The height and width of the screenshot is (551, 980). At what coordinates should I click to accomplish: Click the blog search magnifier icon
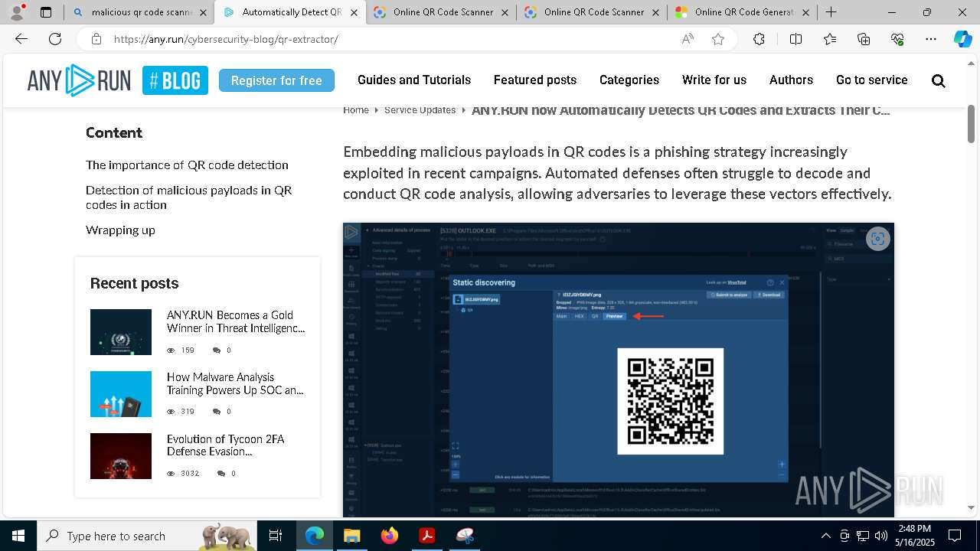(x=939, y=80)
